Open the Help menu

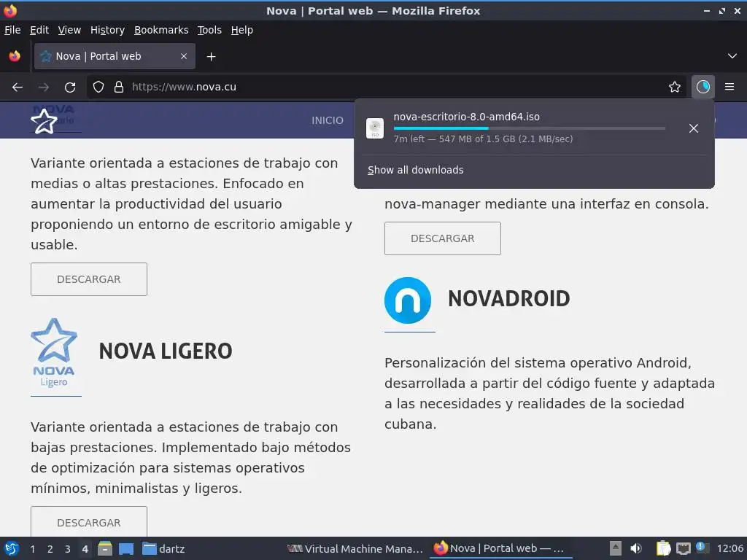tap(242, 30)
